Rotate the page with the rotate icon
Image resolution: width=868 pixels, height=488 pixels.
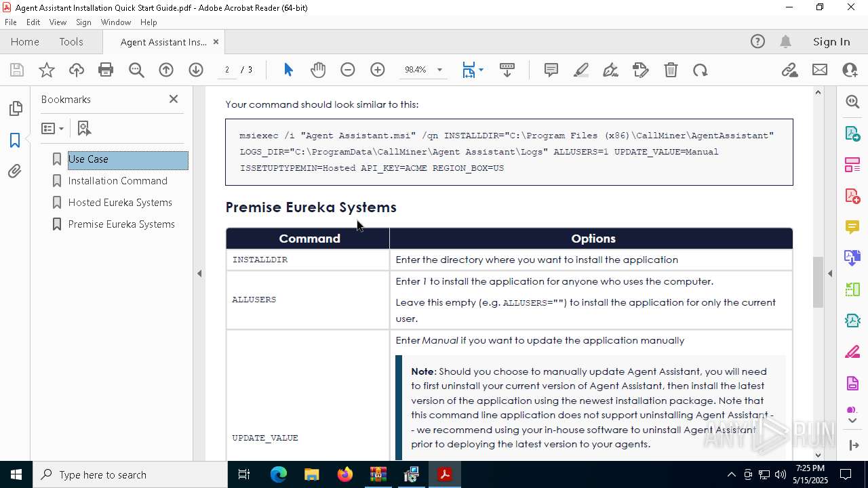pos(701,70)
